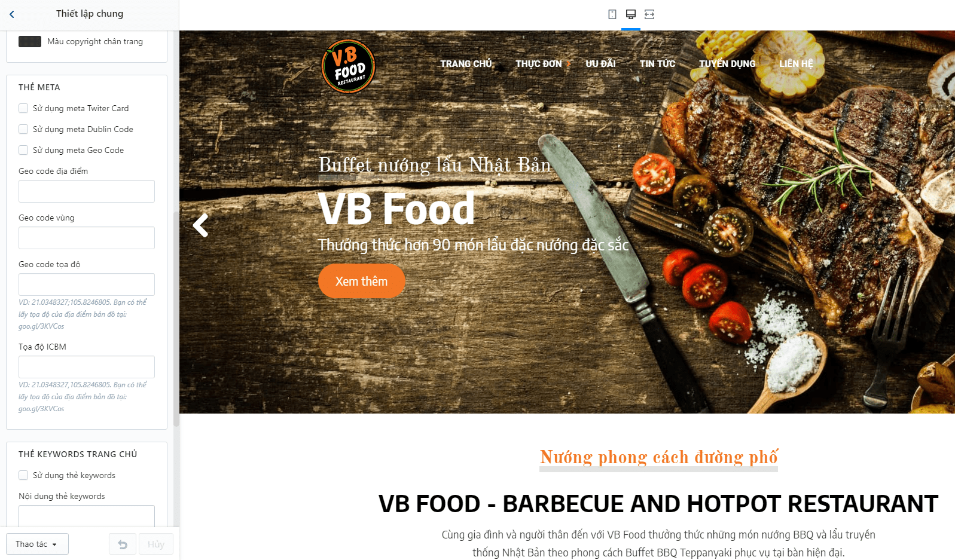Focus the Geo code địa điểm field
The width and height of the screenshot is (955, 560).
click(87, 191)
